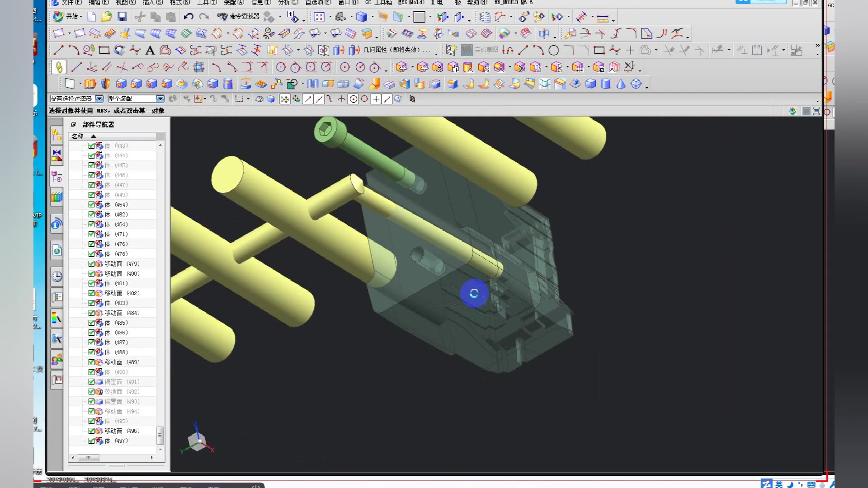Toggle the checkbox for 体 (497)
Screen dimensions: 868x488
[91, 441]
